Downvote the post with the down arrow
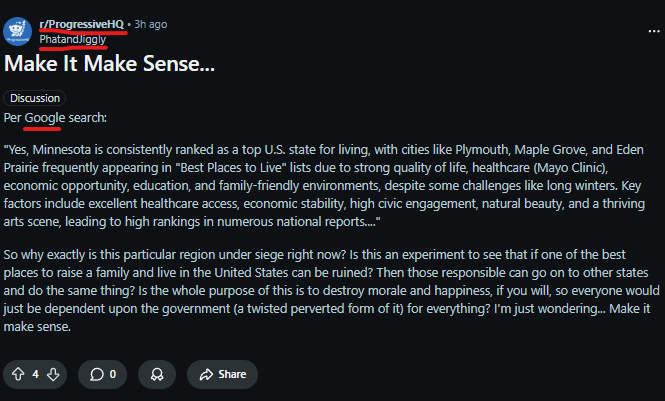The height and width of the screenshot is (401, 665). point(54,374)
